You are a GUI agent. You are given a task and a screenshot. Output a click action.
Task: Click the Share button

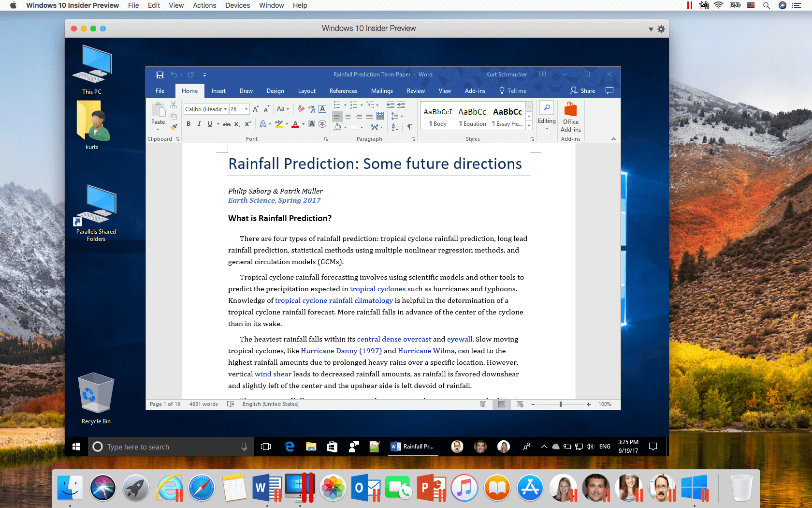click(x=583, y=90)
